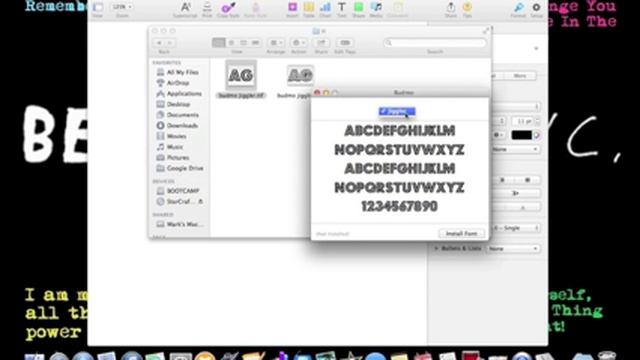The image size is (640, 360).
Task: Click the Share icon in Pages toolbar
Action: 451,7
